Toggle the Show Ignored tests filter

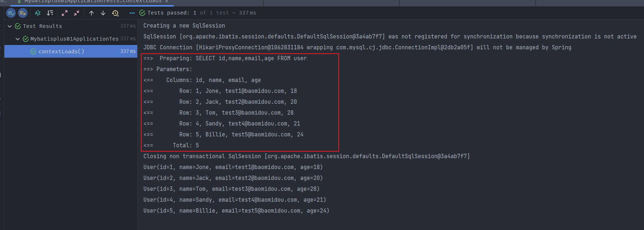pyautogui.click(x=23, y=13)
